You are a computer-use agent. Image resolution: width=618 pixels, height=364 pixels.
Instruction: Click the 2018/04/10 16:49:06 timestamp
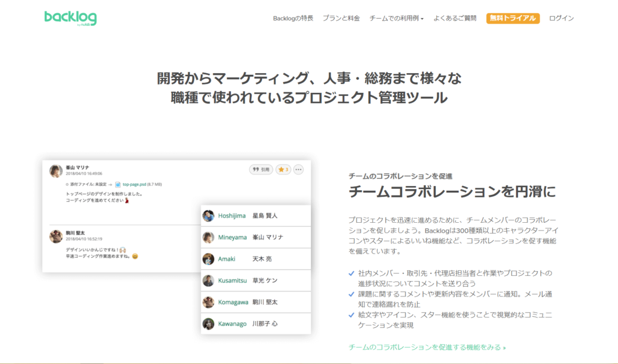click(84, 173)
